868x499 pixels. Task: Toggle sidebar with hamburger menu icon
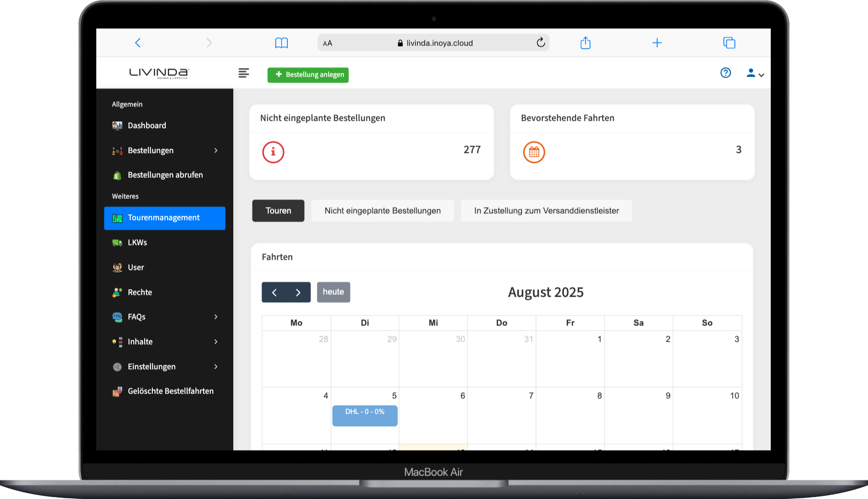click(x=244, y=73)
